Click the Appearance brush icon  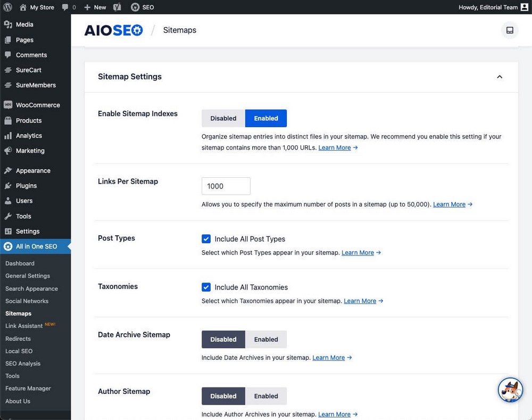click(8, 170)
